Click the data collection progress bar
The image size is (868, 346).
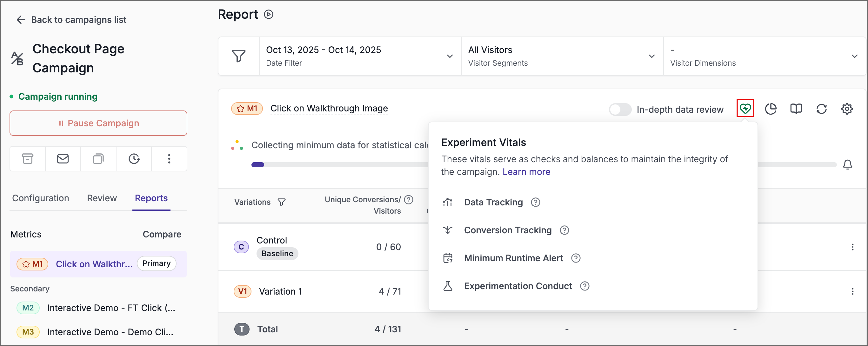coord(337,165)
